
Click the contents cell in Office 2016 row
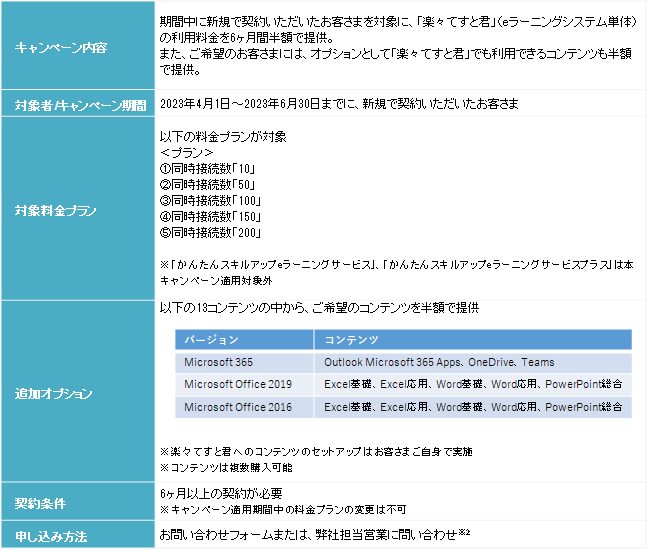pos(473,407)
